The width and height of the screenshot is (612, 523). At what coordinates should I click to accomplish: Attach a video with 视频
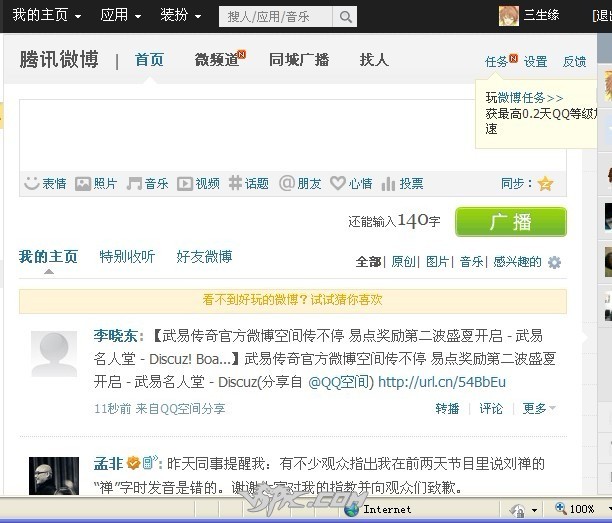[198, 183]
